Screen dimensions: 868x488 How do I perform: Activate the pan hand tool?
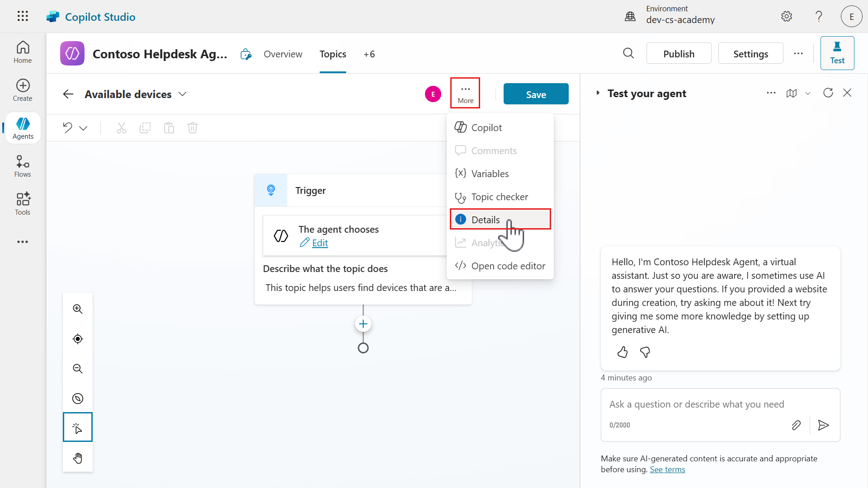pos(77,458)
